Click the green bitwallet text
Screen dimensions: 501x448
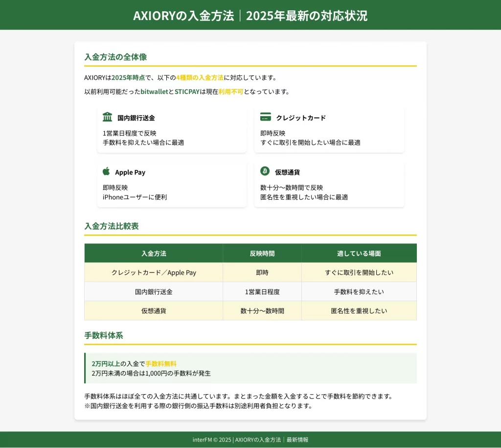[x=154, y=92]
